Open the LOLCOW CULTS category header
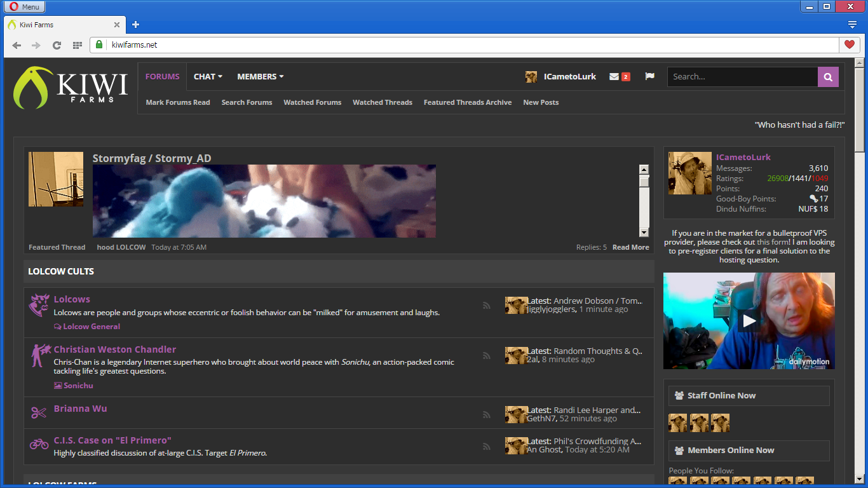 [x=61, y=271]
